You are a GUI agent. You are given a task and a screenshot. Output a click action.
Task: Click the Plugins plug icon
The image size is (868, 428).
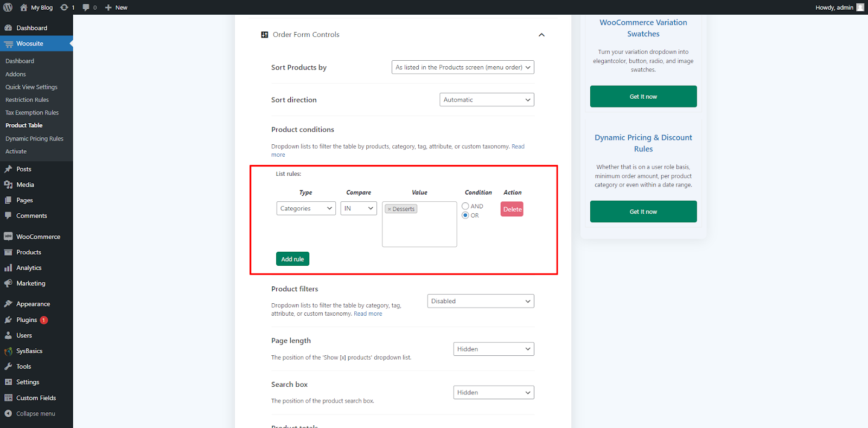(x=8, y=320)
